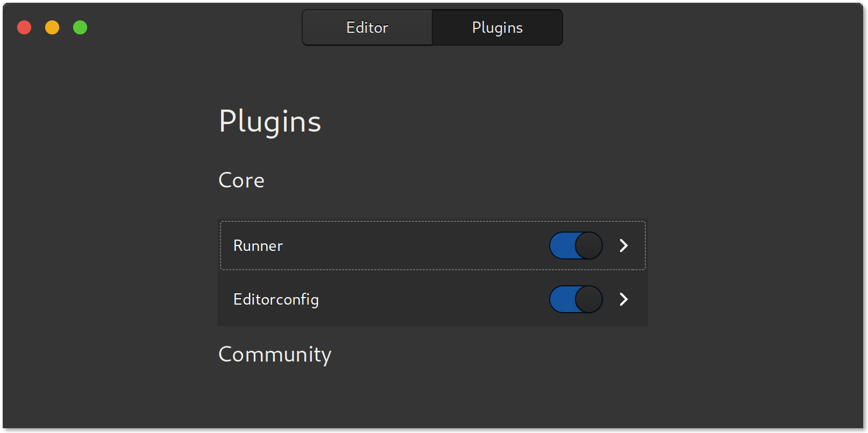868x433 pixels.
Task: Select the Plugins tab in header
Action: point(497,27)
